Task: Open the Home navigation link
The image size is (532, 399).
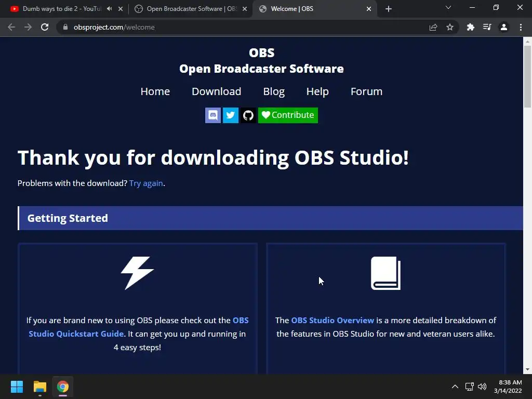Action: 155,91
